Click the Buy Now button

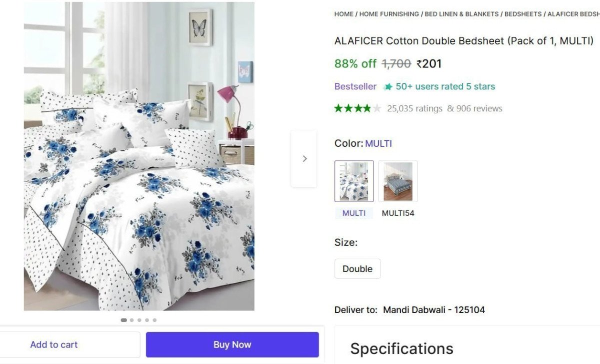click(232, 345)
